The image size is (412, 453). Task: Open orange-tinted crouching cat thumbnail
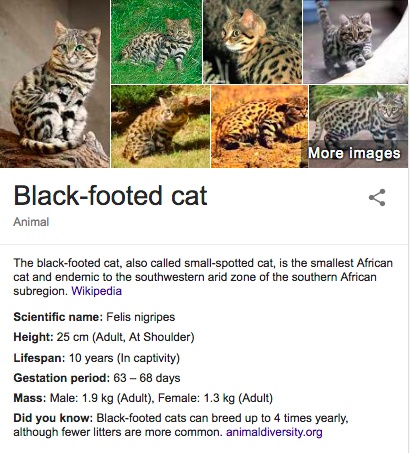[260, 126]
